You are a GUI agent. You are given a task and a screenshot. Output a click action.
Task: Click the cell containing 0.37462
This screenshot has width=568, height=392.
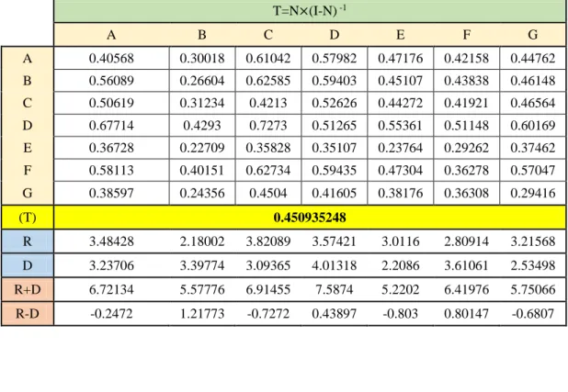point(532,148)
